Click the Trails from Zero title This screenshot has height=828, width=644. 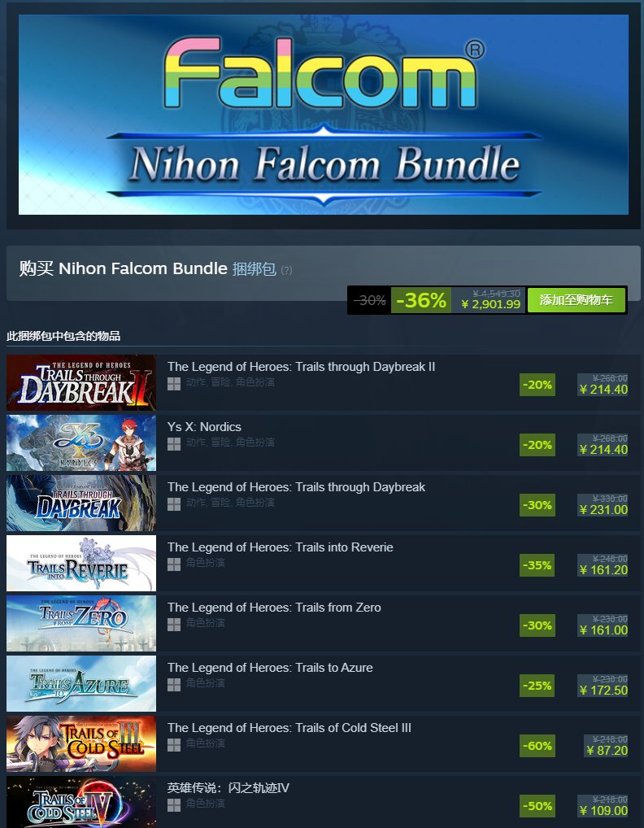pyautogui.click(x=274, y=608)
